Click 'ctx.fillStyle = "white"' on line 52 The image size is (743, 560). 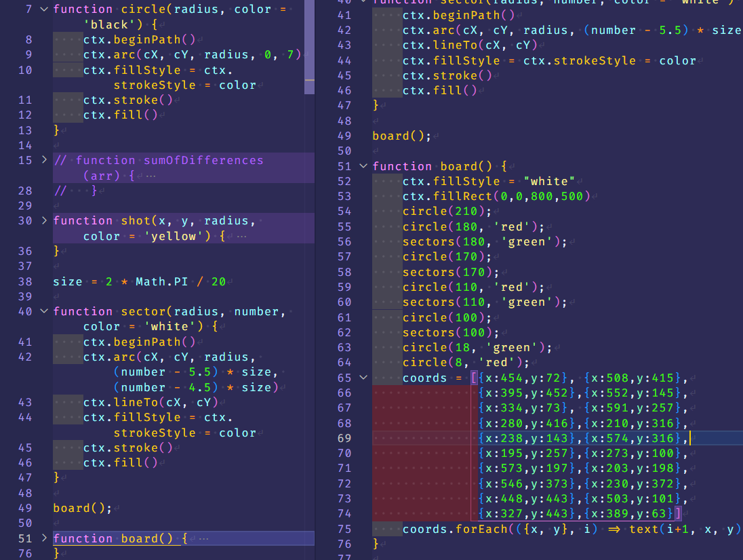489,181
